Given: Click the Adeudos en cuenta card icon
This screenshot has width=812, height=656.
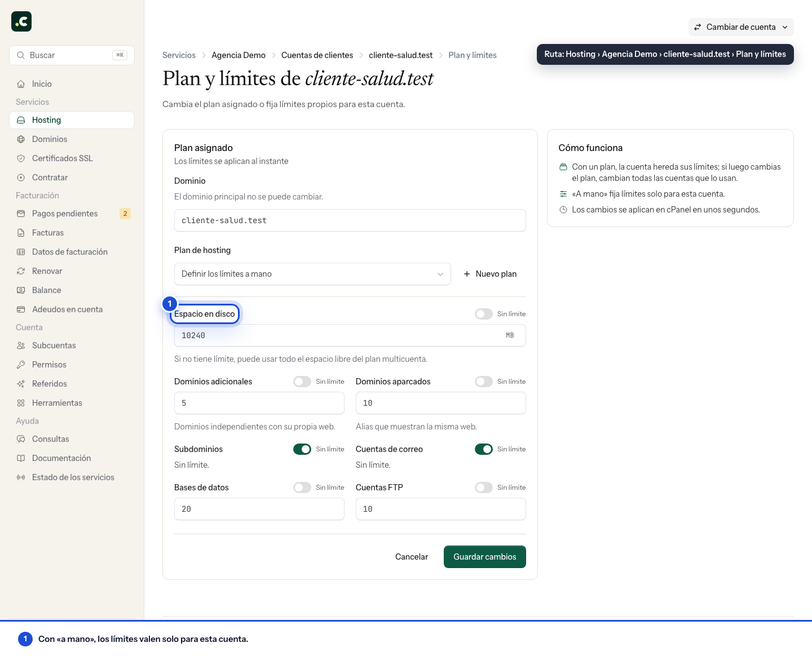Looking at the screenshot, I should [21, 309].
